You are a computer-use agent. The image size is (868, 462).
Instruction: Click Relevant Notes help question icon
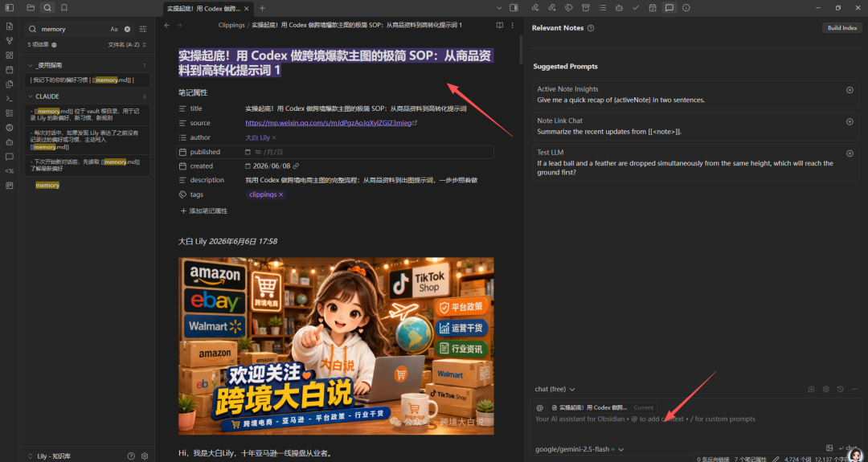point(591,28)
